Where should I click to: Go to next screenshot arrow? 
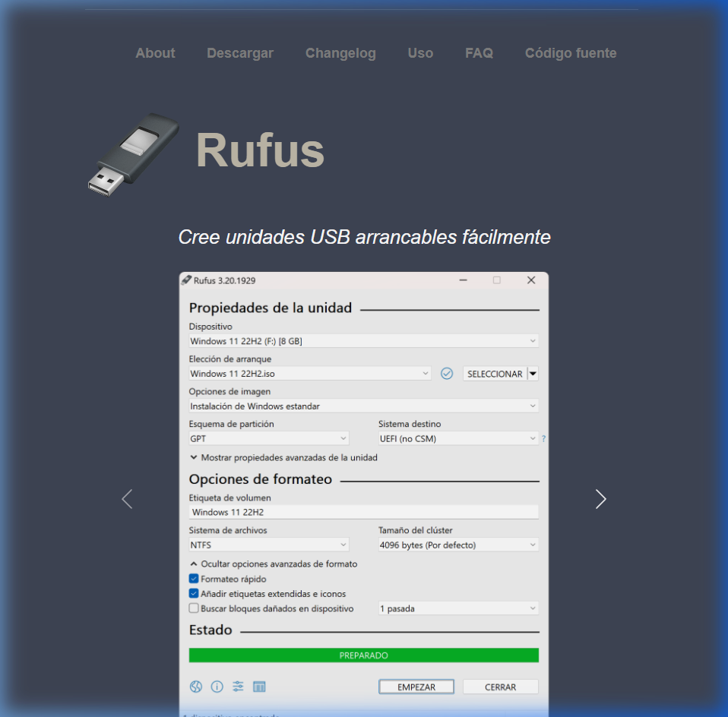[601, 499]
